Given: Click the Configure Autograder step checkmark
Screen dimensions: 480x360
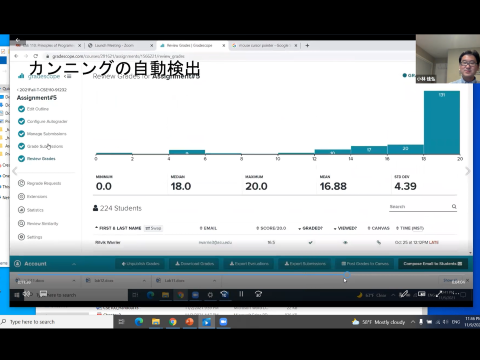Looking at the screenshot, I should coord(21,121).
